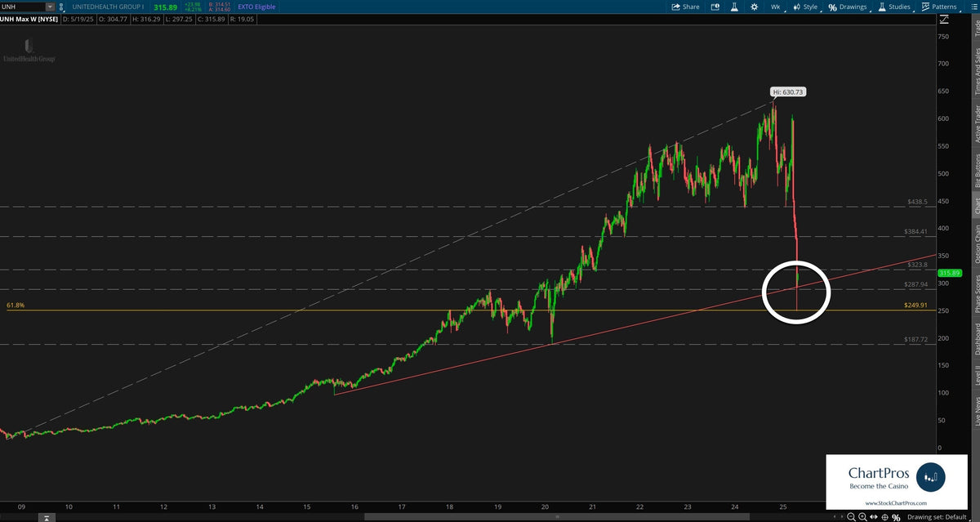The height and width of the screenshot is (522, 980).
Task: Click the Share button
Action: point(687,7)
